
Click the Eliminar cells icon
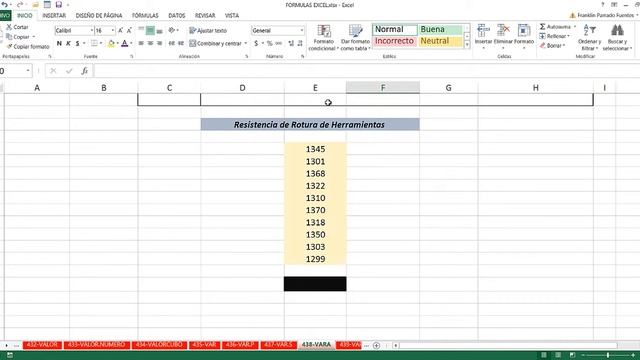coord(503,31)
